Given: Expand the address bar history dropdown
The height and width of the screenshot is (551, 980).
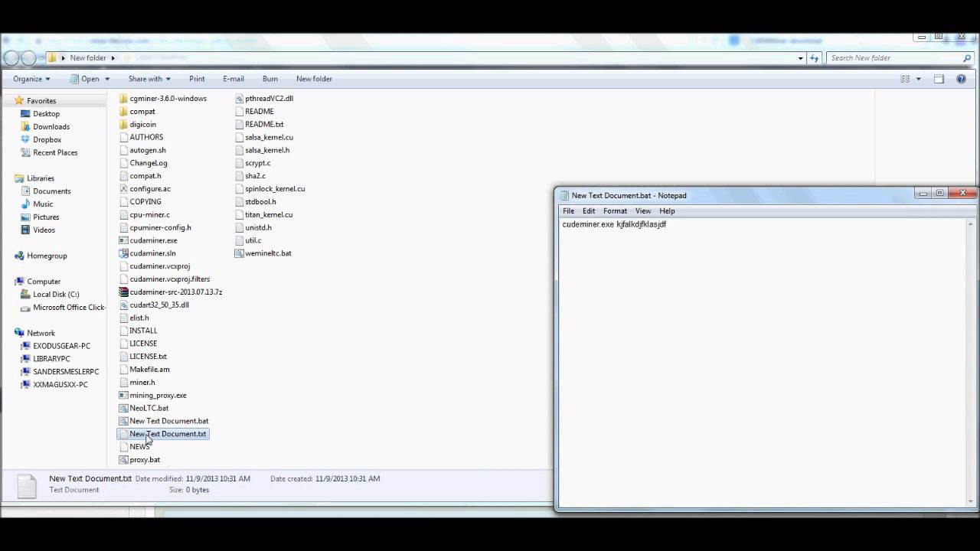Looking at the screenshot, I should 801,58.
